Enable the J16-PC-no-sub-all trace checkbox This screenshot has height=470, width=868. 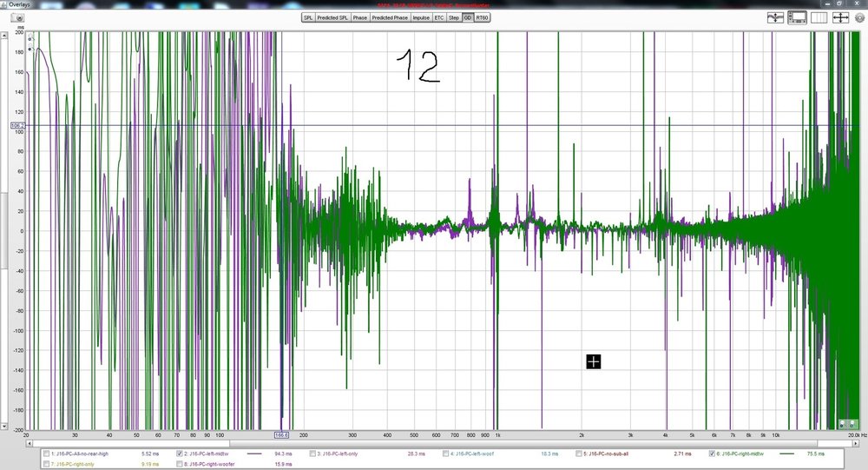coord(578,453)
